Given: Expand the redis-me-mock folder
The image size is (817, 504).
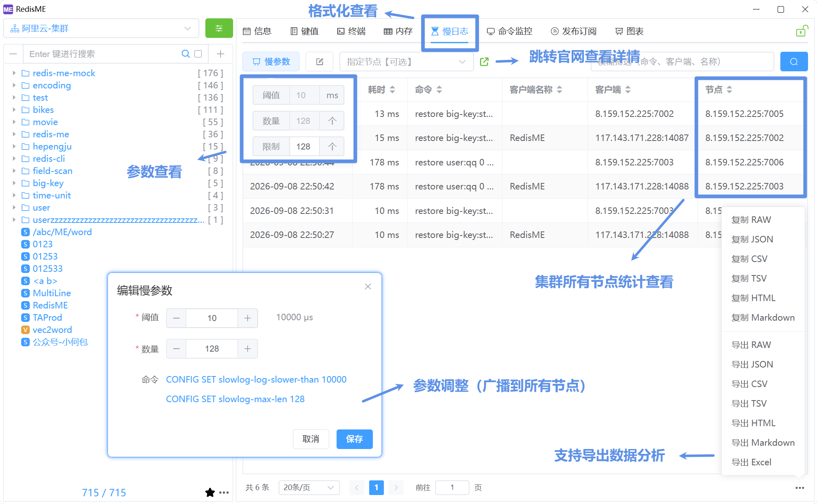Looking at the screenshot, I should coord(14,73).
